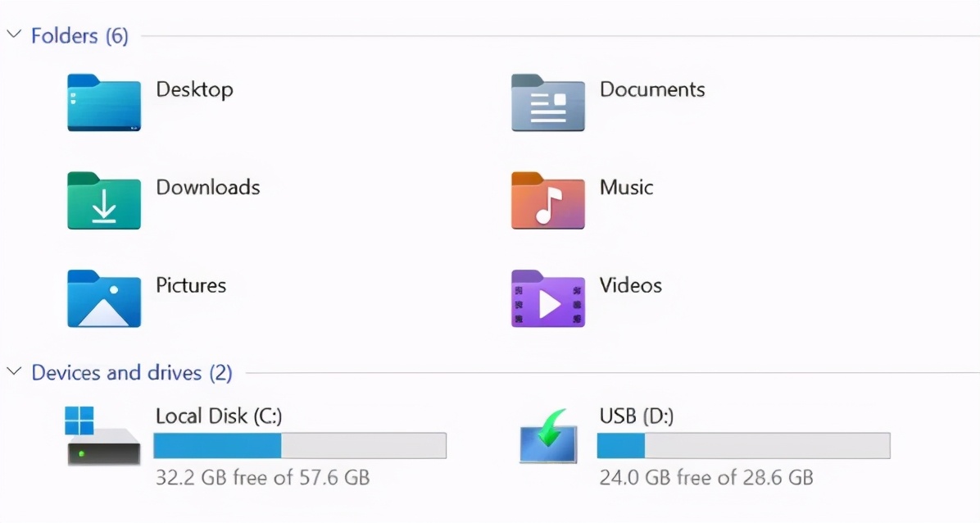This screenshot has height=523, width=980.
Task: Click the Folders (6) section heading
Action: (x=79, y=35)
